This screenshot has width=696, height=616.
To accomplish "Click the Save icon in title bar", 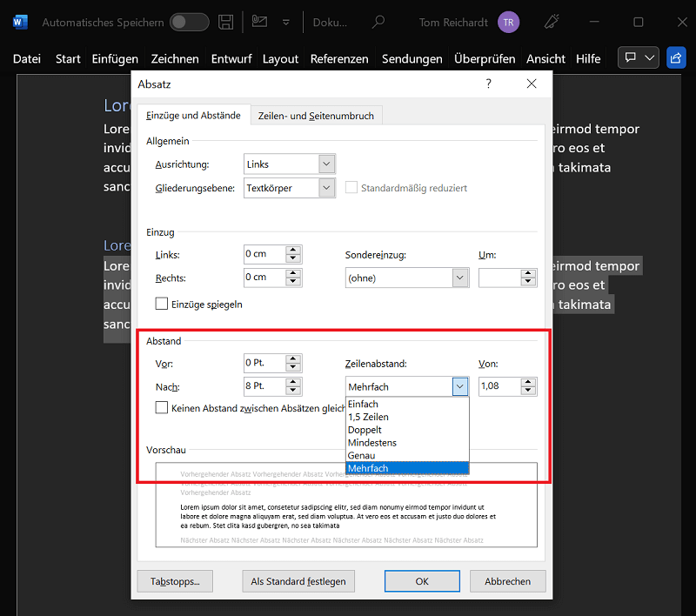I will (226, 23).
